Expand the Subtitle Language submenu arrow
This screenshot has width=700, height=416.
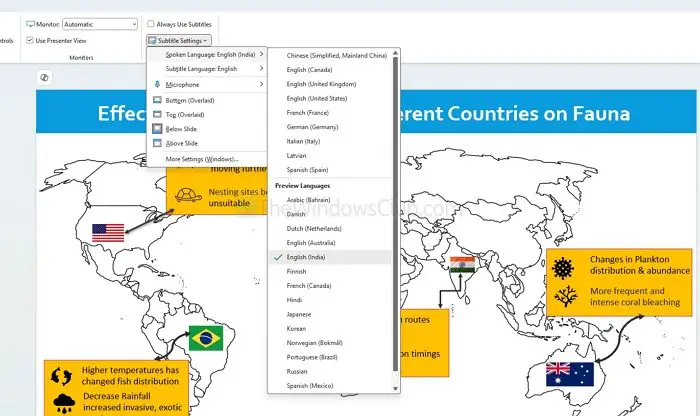261,68
